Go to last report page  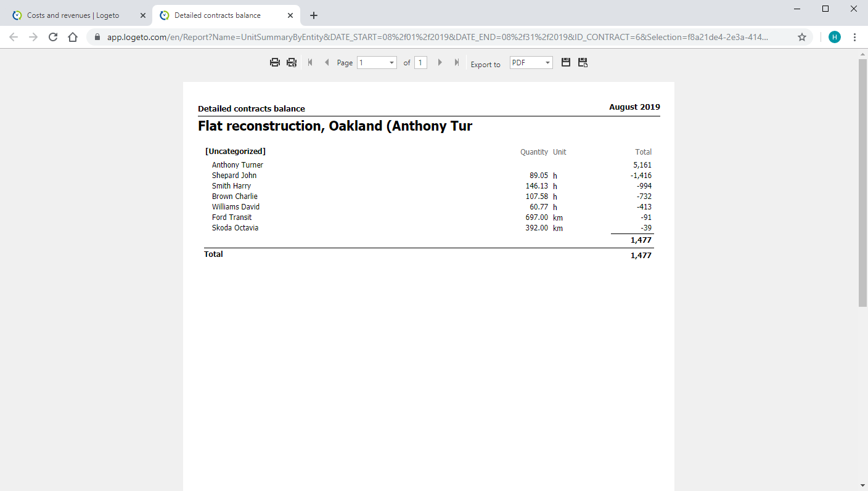[x=457, y=62]
